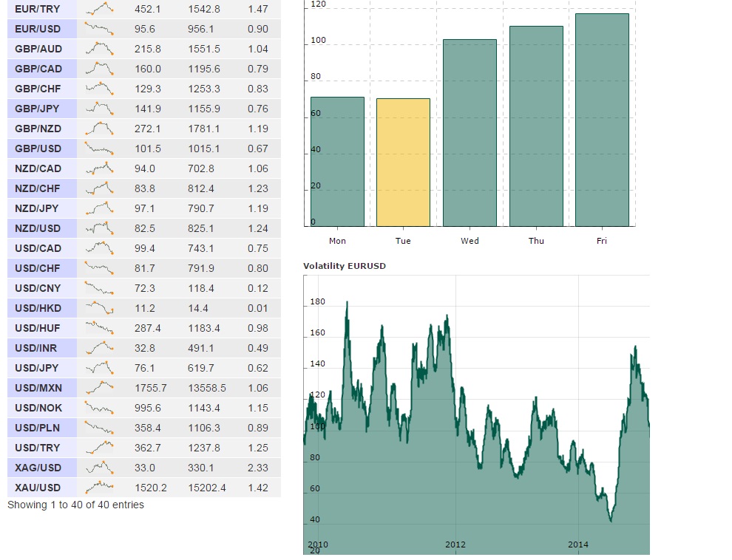Viewport: 732px width, 560px height.
Task: Click the XAG/USD sparkline chart
Action: click(x=99, y=468)
